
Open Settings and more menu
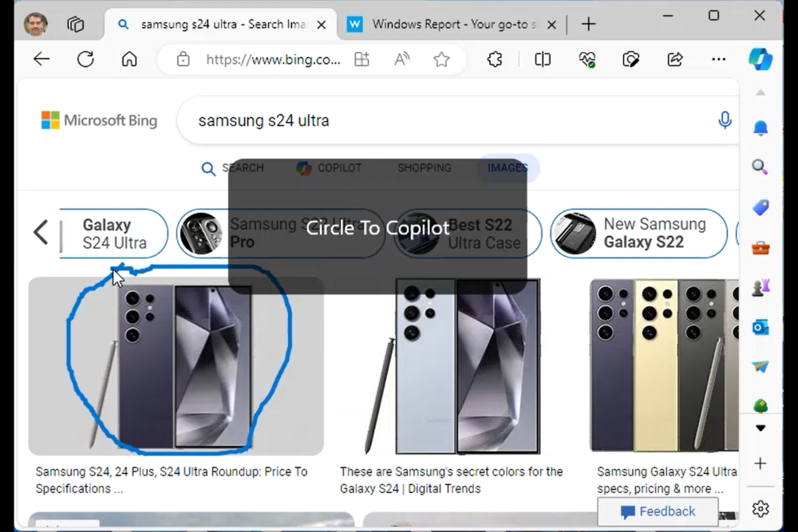click(719, 60)
